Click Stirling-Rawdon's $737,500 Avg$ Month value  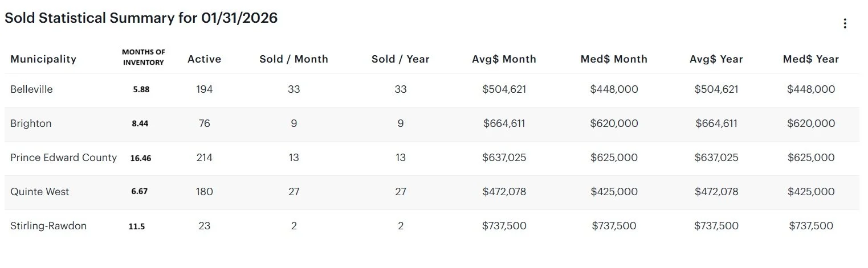coord(504,226)
